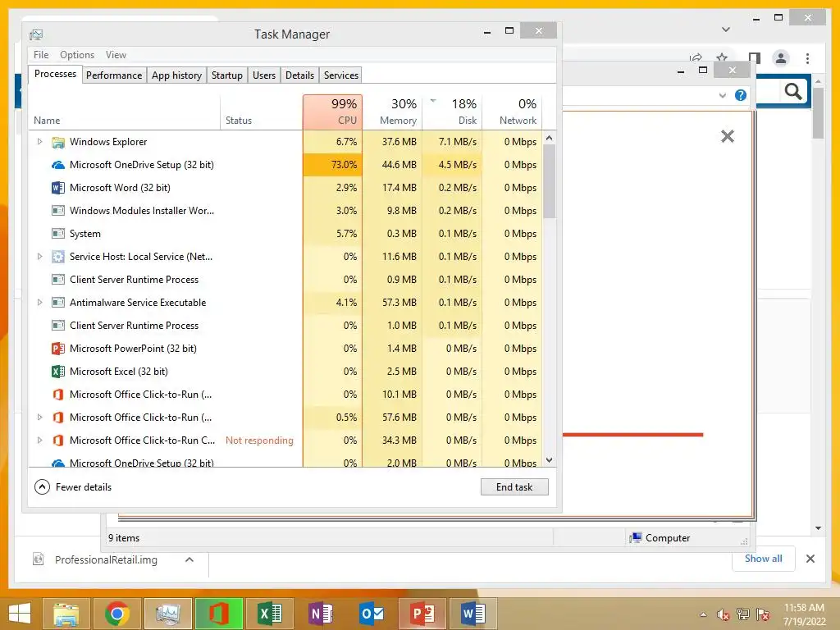
Task: Open OneNote from the taskbar
Action: 321,614
